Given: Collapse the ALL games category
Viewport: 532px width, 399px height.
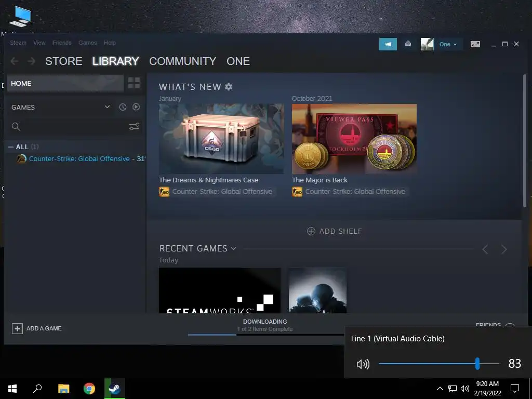Looking at the screenshot, I should [11, 147].
